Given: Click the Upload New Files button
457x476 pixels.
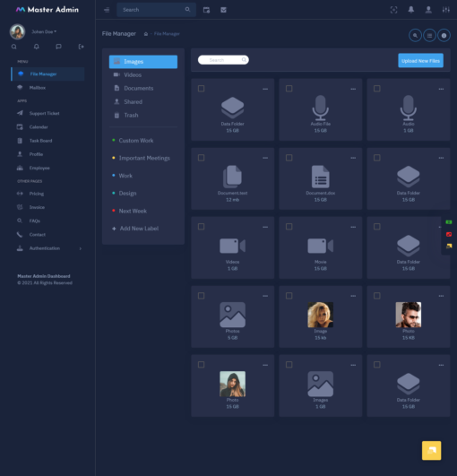Looking at the screenshot, I should click(x=420, y=61).
